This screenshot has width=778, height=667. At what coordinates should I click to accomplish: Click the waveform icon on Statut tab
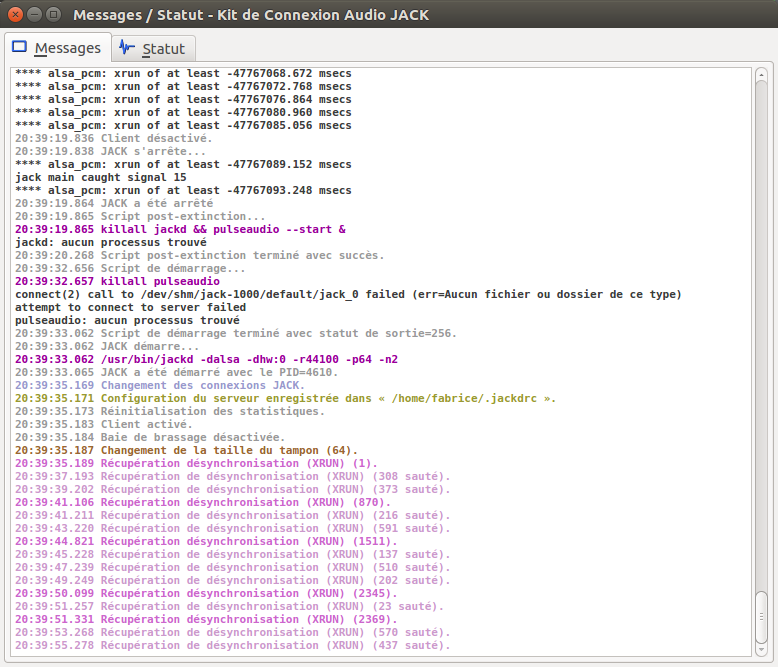[127, 48]
